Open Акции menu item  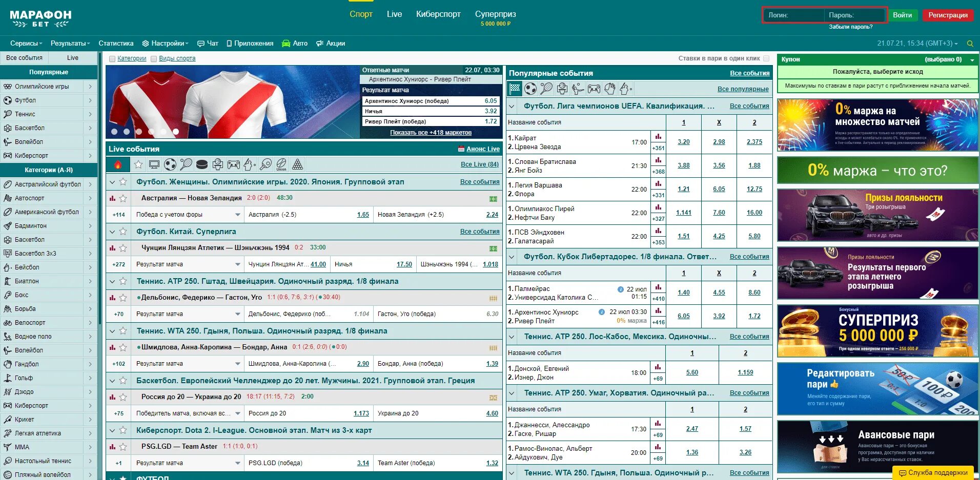click(x=331, y=44)
